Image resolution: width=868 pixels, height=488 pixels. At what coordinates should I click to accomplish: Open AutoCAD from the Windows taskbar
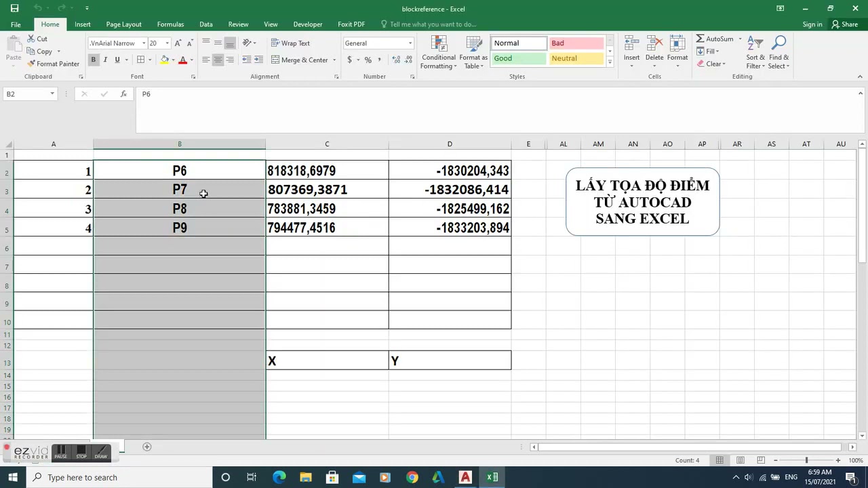pyautogui.click(x=465, y=477)
